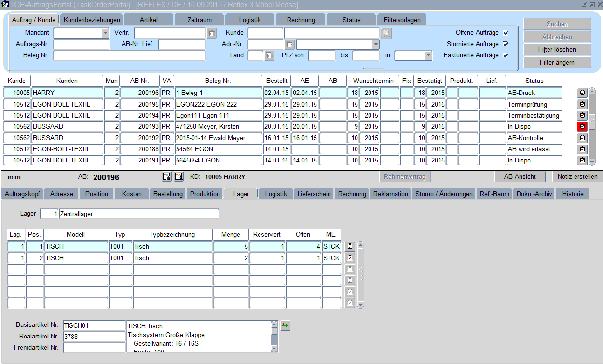
Task: Click the note icon for Lager position 2
Action: pyautogui.click(x=350, y=258)
